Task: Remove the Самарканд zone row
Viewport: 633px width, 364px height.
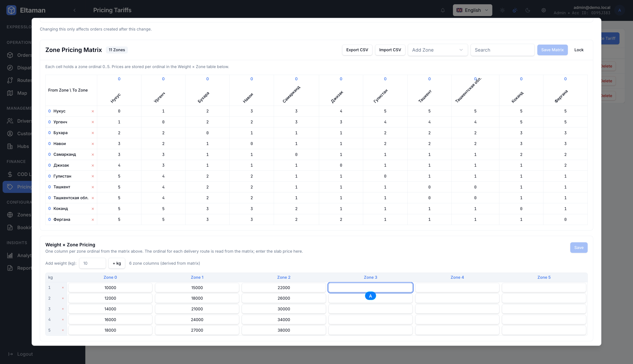Action: point(93,154)
